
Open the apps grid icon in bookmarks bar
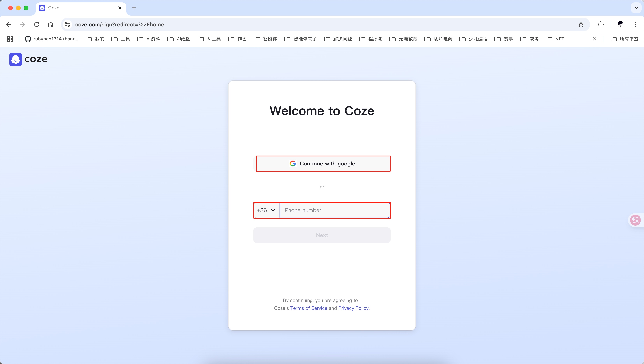point(10,39)
